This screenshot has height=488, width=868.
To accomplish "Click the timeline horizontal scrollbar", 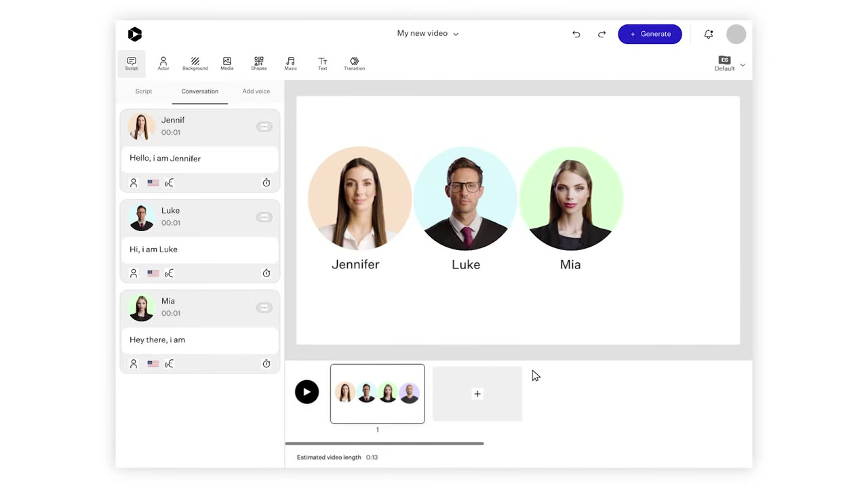I will pos(384,444).
